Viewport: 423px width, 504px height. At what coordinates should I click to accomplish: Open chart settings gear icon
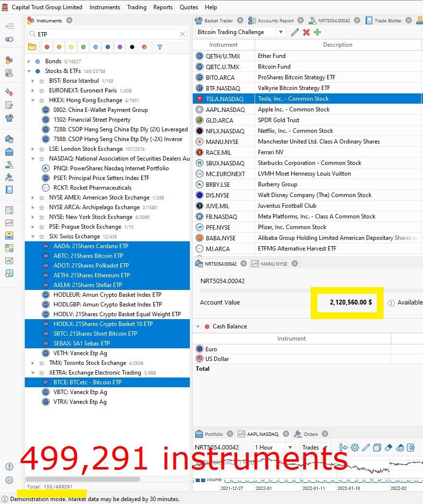coord(355,448)
